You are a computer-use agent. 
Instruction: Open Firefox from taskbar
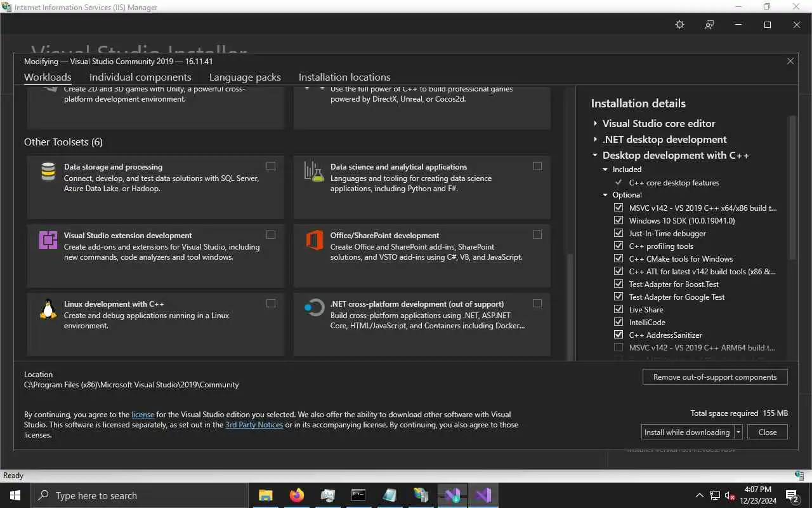(x=297, y=495)
